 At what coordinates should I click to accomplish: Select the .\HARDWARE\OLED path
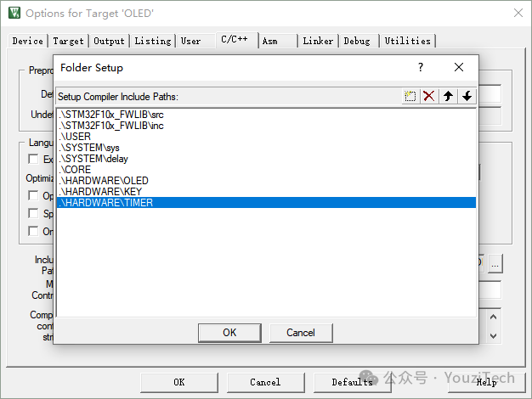click(x=266, y=181)
